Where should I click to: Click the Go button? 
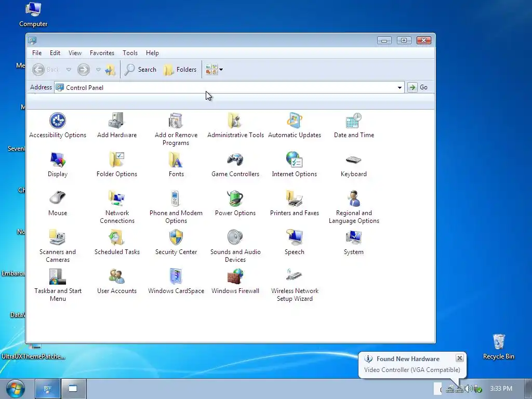(417, 87)
